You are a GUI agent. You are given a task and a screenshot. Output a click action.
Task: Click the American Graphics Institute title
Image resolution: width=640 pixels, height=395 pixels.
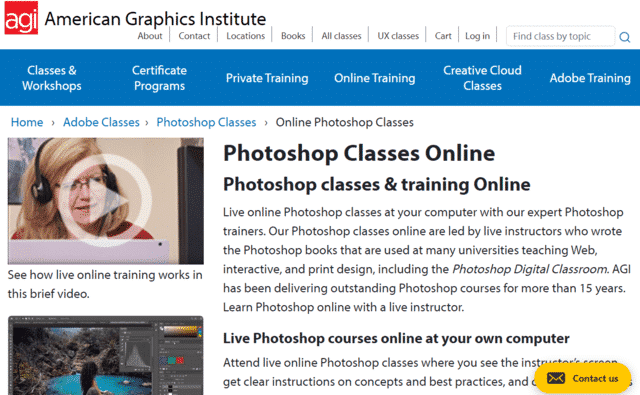coord(155,19)
